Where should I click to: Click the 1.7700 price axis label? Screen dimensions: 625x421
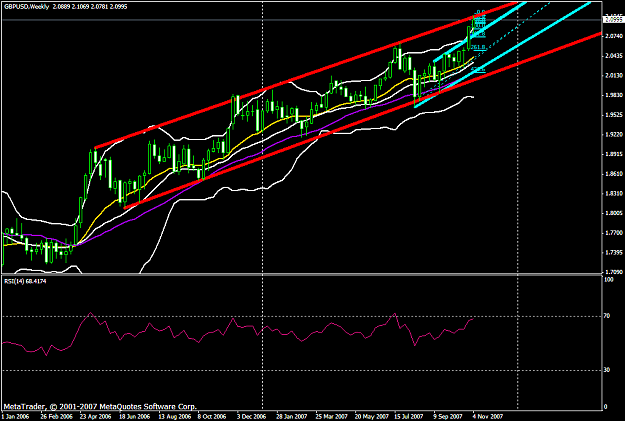coord(614,233)
